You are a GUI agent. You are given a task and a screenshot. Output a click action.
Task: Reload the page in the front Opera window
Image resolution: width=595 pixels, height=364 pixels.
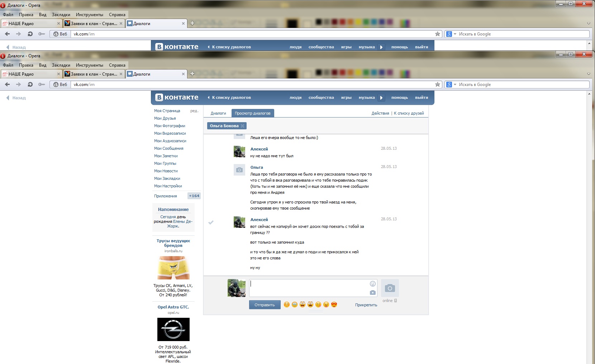coord(30,85)
